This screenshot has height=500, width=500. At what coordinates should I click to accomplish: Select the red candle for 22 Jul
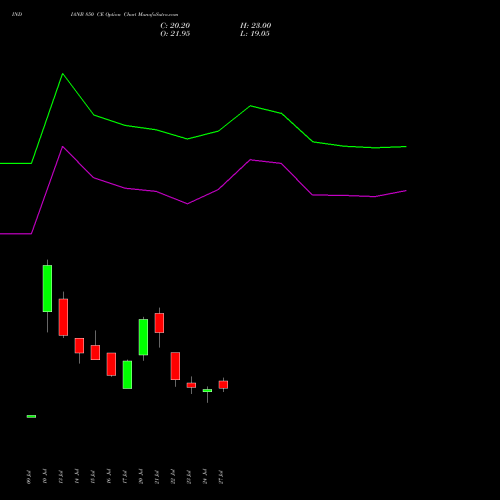[x=175, y=366]
